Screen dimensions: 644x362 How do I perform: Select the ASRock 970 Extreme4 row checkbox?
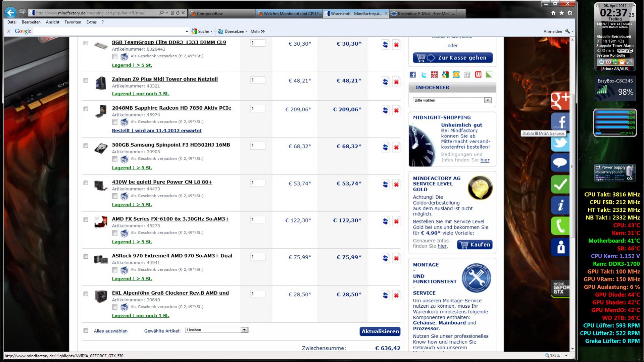86,257
